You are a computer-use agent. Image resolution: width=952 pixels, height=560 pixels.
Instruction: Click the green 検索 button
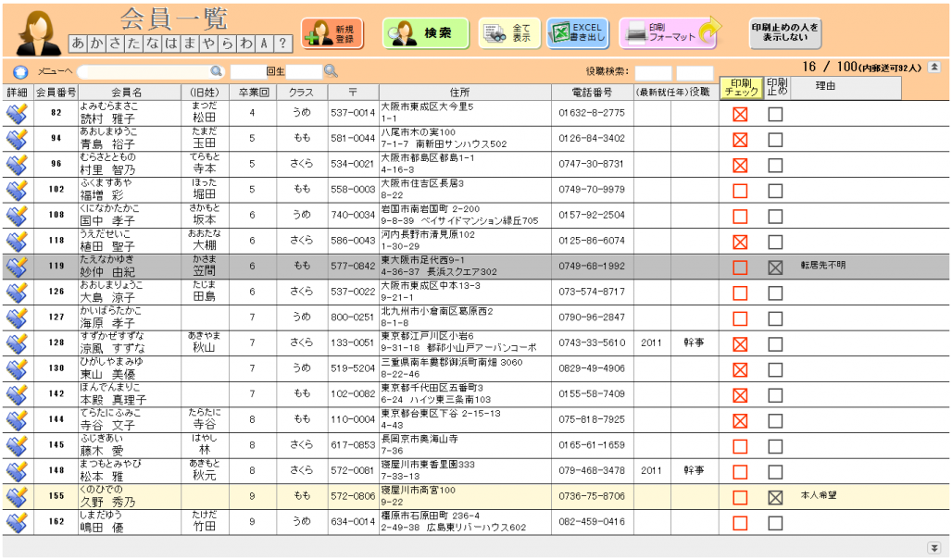click(x=426, y=32)
